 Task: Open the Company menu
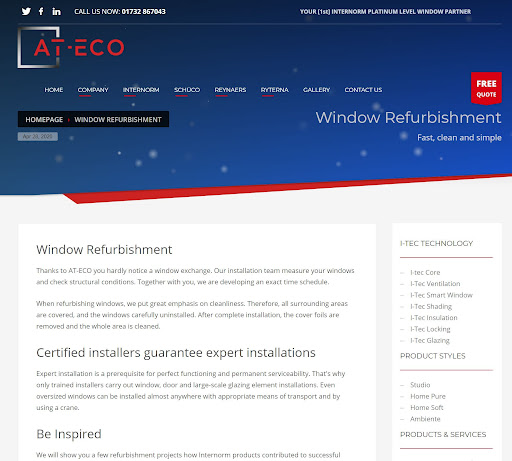click(93, 90)
